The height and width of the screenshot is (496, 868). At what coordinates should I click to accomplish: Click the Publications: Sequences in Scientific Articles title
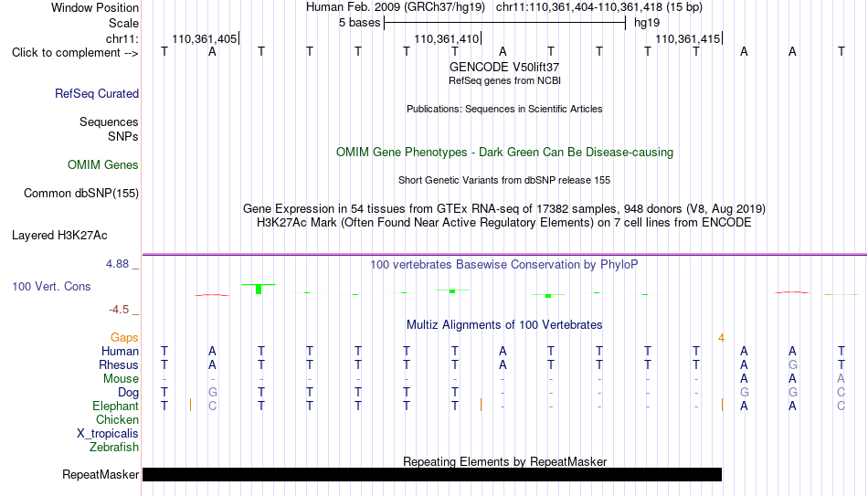coord(504,109)
